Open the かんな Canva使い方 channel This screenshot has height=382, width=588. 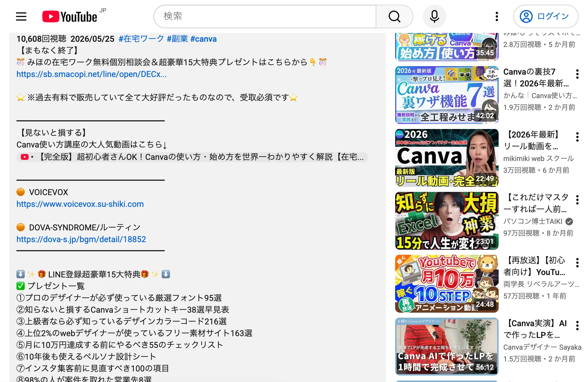click(x=540, y=95)
